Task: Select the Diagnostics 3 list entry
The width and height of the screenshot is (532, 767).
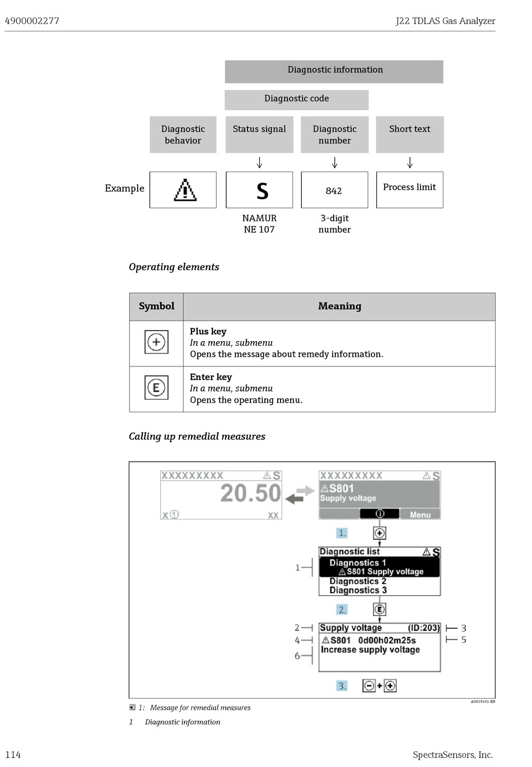Action: click(x=358, y=590)
